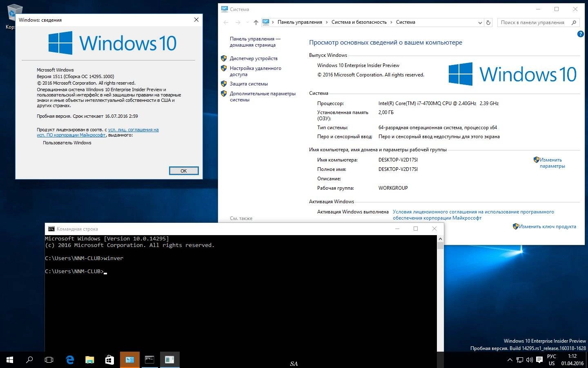Open the Action Center notification icon

coord(539,360)
